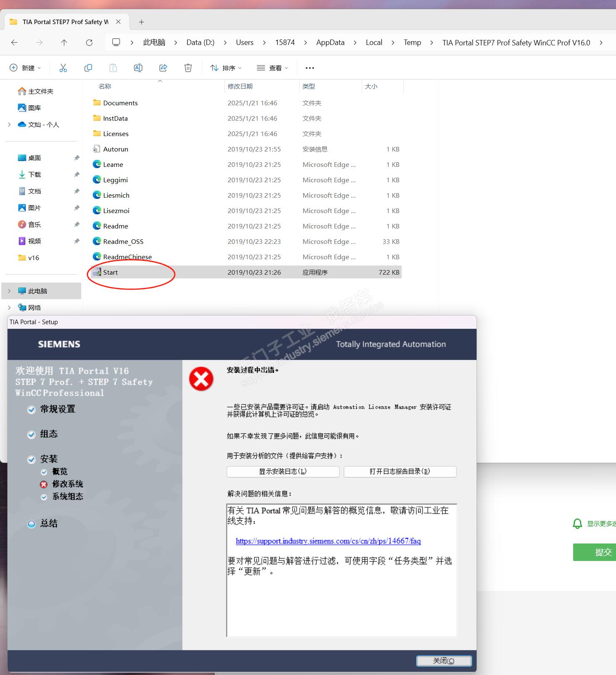Select the Start application file
Viewport: 616px width, 675px height.
pos(246,272)
